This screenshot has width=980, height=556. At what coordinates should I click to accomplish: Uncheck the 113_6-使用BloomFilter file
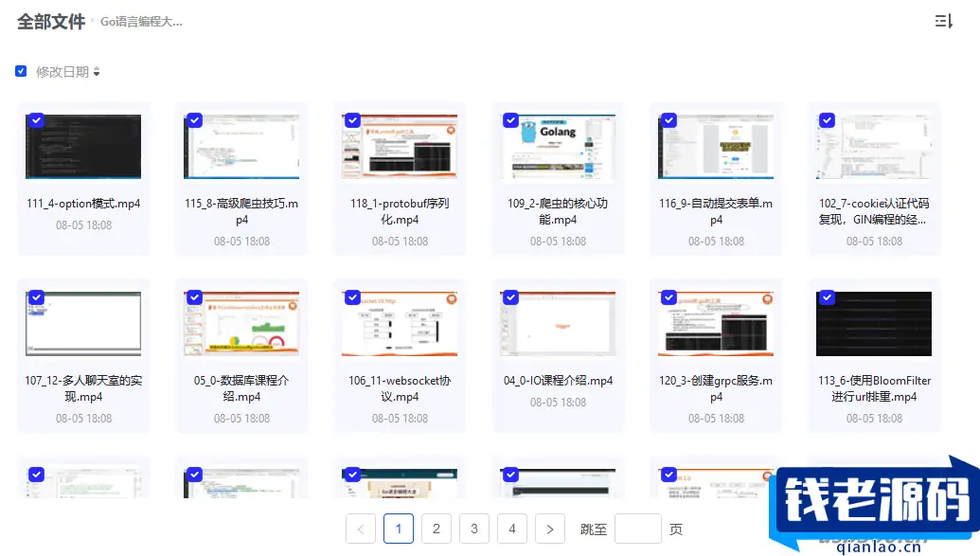point(827,297)
